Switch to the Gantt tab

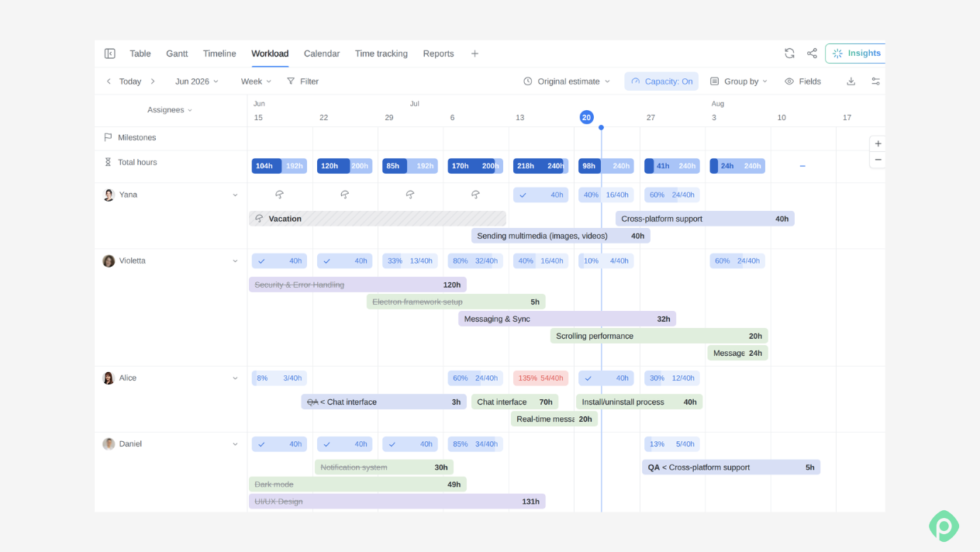(x=177, y=53)
